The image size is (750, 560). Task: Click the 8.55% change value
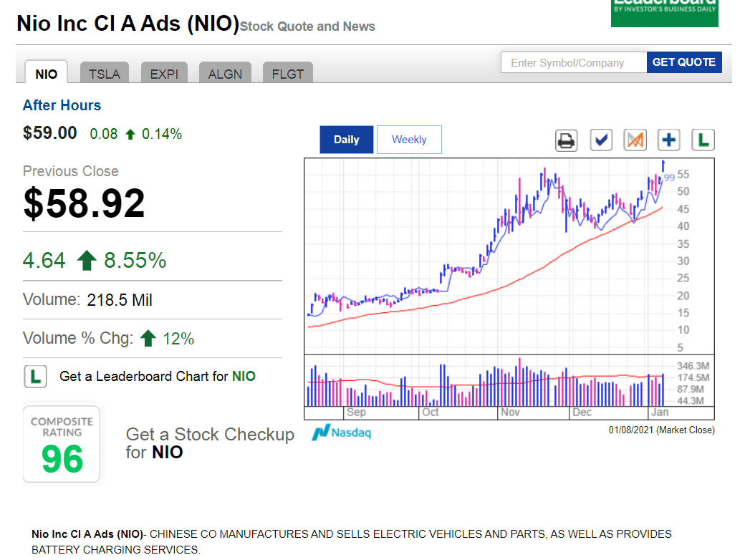pos(135,261)
